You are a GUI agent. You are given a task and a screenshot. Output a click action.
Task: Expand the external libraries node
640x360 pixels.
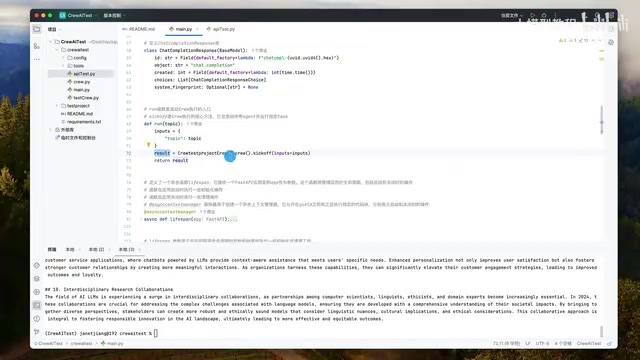pos(51,130)
